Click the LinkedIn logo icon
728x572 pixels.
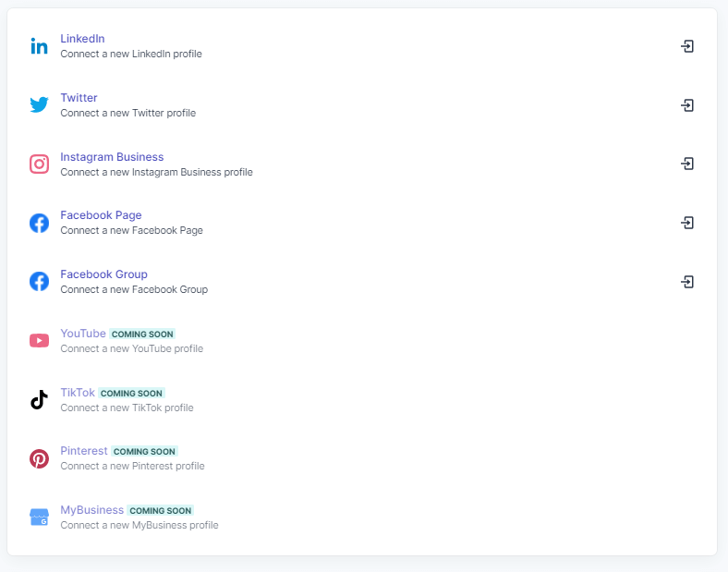[39, 46]
